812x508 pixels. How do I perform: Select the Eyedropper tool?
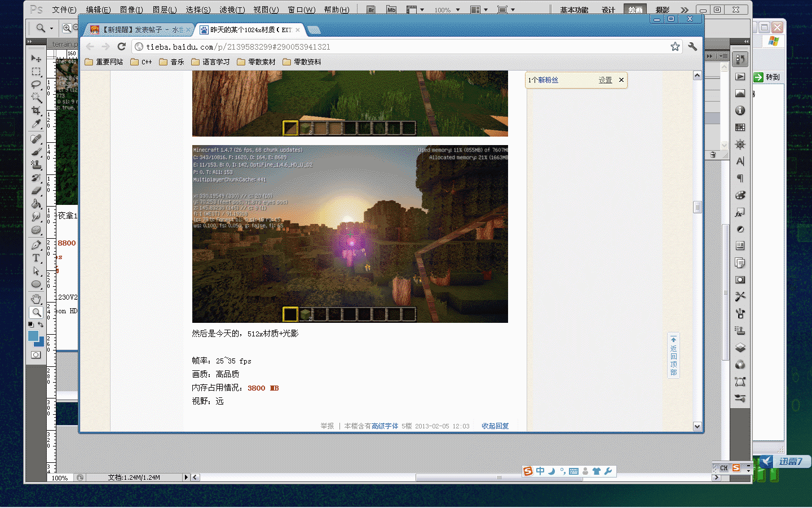[x=36, y=124]
